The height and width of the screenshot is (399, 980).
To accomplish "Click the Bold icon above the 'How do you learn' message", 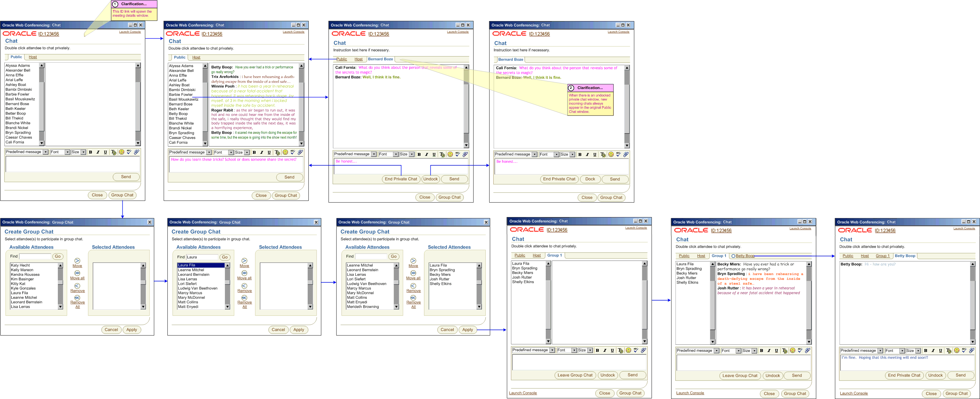I will (254, 152).
